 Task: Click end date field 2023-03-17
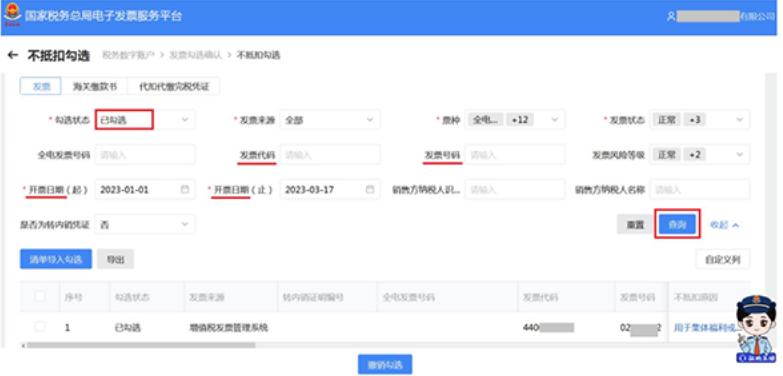click(x=330, y=190)
